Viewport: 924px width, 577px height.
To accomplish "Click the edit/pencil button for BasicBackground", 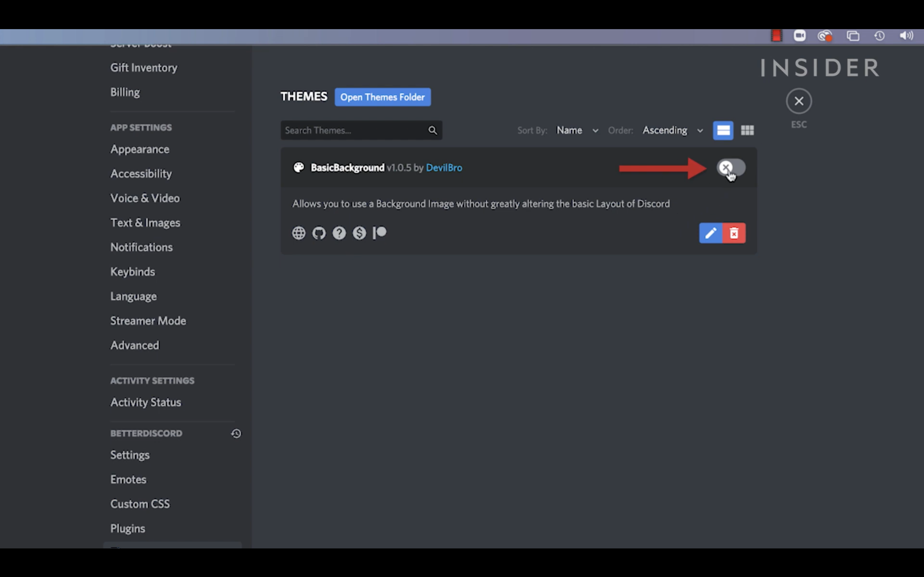I will (710, 233).
